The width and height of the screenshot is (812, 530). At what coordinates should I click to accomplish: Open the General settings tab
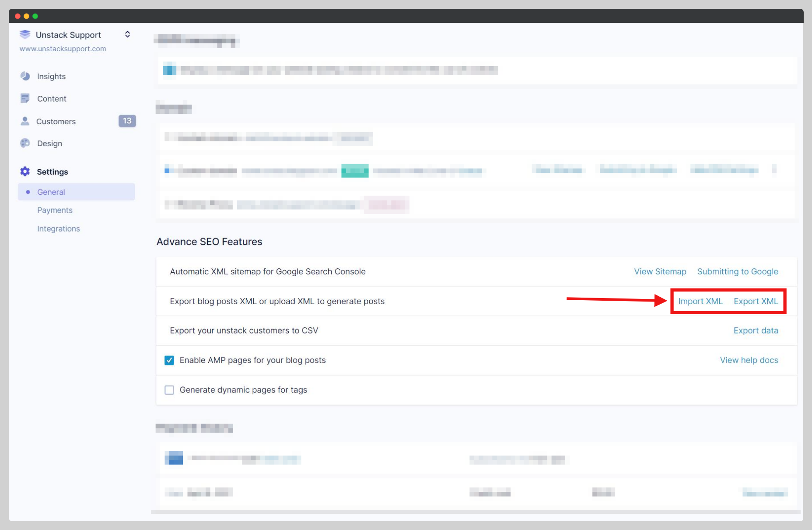point(51,192)
